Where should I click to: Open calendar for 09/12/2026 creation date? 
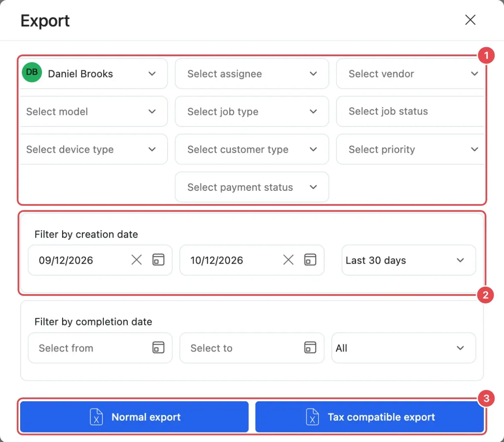(x=158, y=260)
